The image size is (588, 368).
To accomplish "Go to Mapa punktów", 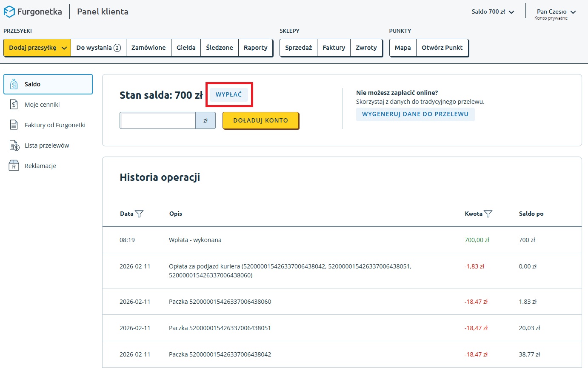I will (x=402, y=48).
